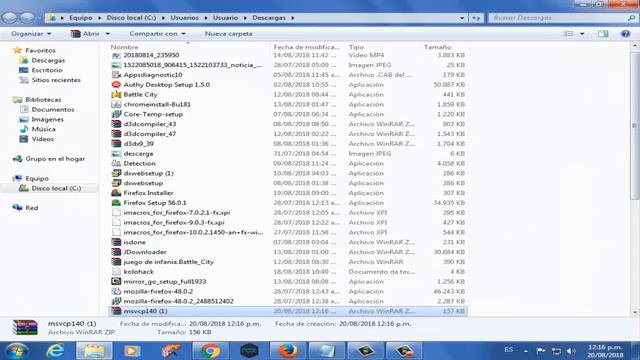Open the help question mark icon
Screen dimensions: 640x360
[x=625, y=34]
